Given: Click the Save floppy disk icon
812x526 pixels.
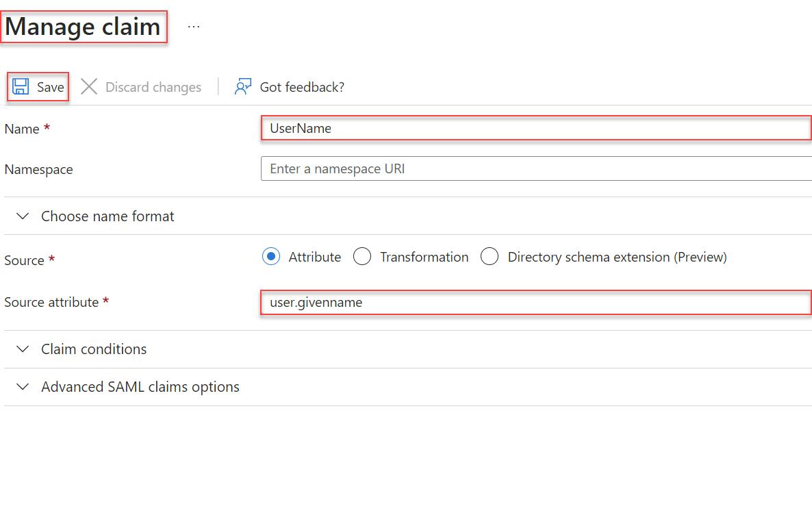Looking at the screenshot, I should coord(21,86).
